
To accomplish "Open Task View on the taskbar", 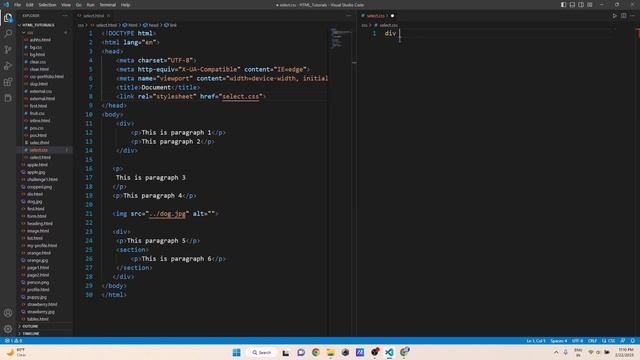I will click(286, 352).
